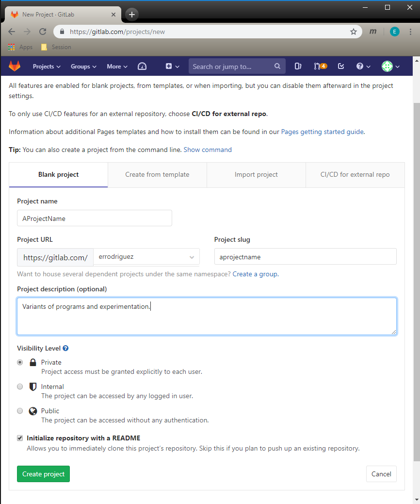This screenshot has height=504, width=420.
Task: Expand the Groups dropdown in navbar
Action: (x=83, y=67)
